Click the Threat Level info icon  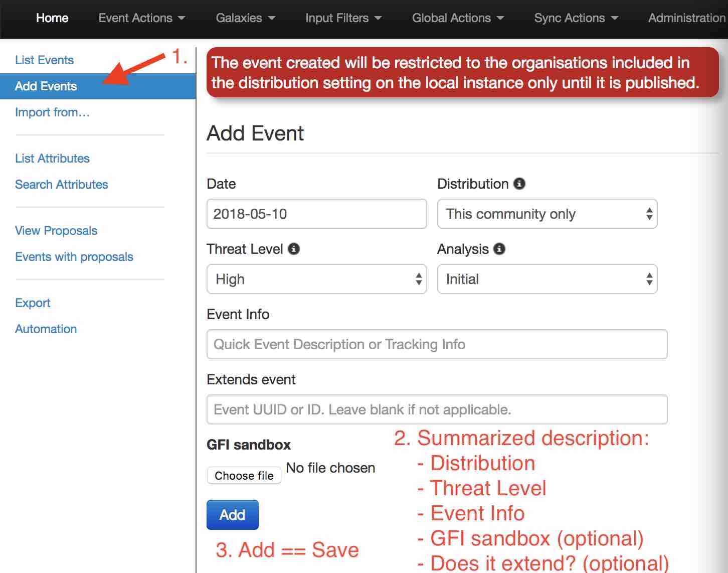[x=294, y=248]
